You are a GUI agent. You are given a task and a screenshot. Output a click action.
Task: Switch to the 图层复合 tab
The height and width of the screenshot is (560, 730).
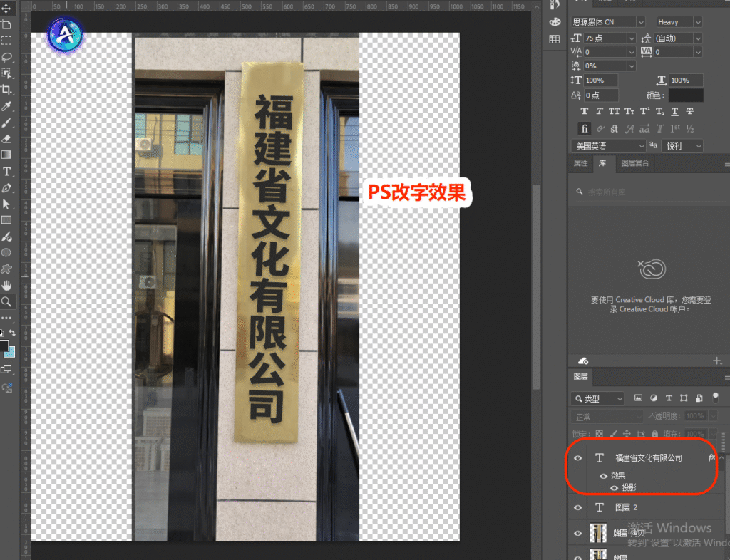(x=634, y=163)
